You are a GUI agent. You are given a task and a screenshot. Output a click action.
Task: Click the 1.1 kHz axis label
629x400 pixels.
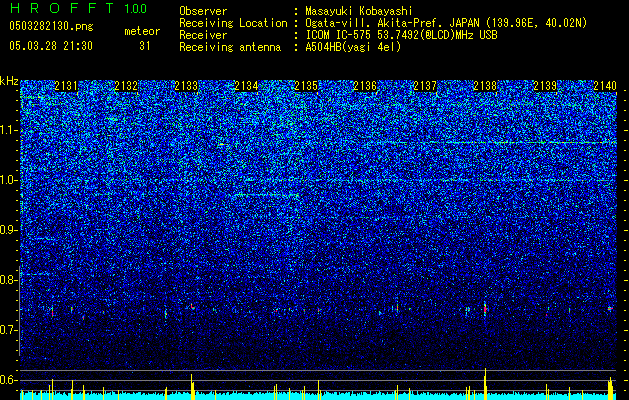9,130
